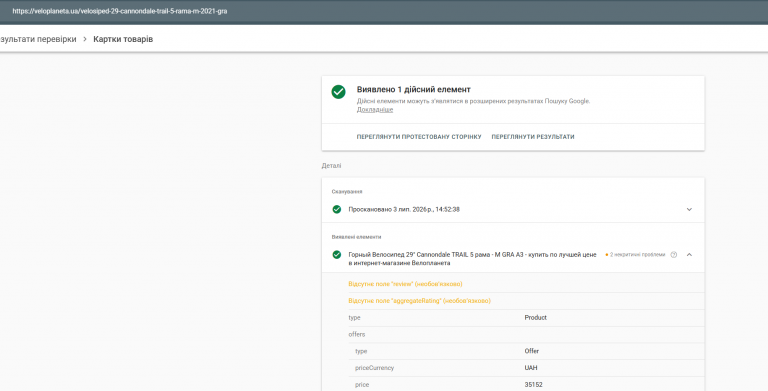
Task: Click the breadcrumb chevron separator before 'Картки товарів'
Action: click(85, 39)
